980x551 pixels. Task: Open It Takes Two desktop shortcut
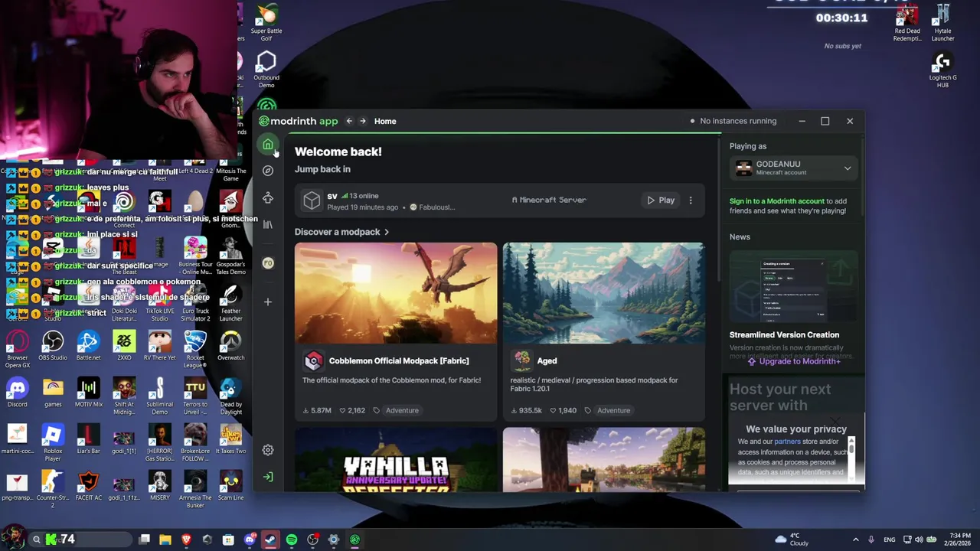pos(230,439)
